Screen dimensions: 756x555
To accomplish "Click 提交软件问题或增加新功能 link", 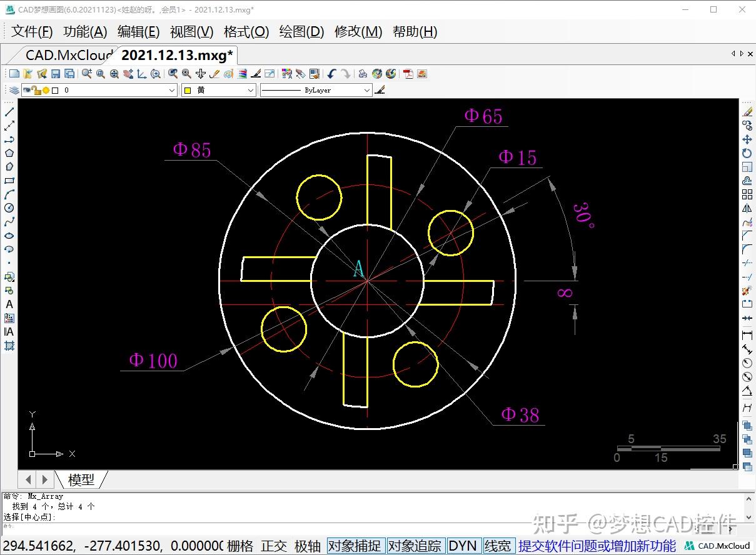I will 597,546.
